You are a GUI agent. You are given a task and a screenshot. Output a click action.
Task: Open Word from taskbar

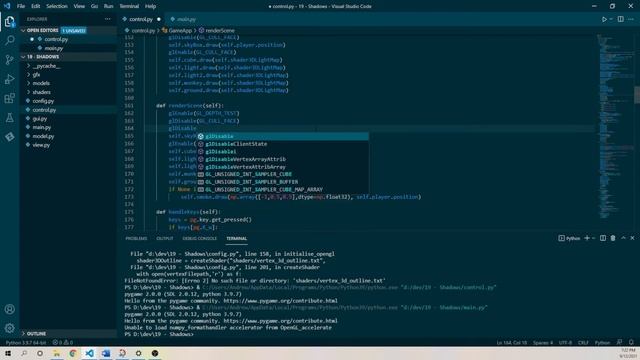click(x=106, y=353)
